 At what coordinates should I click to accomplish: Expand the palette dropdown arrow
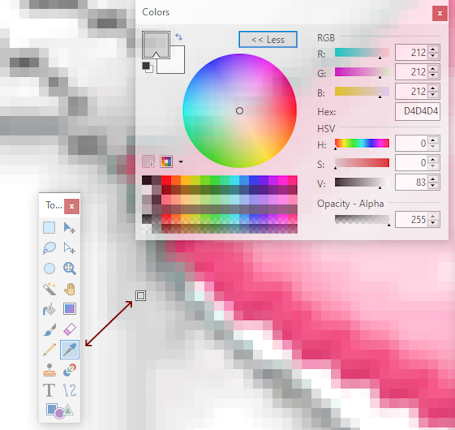point(181,162)
